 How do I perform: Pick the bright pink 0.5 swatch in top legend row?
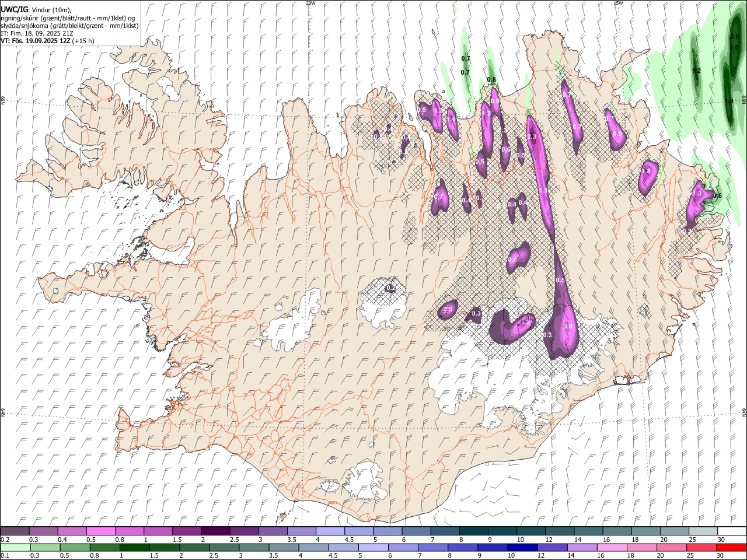[x=100, y=531]
